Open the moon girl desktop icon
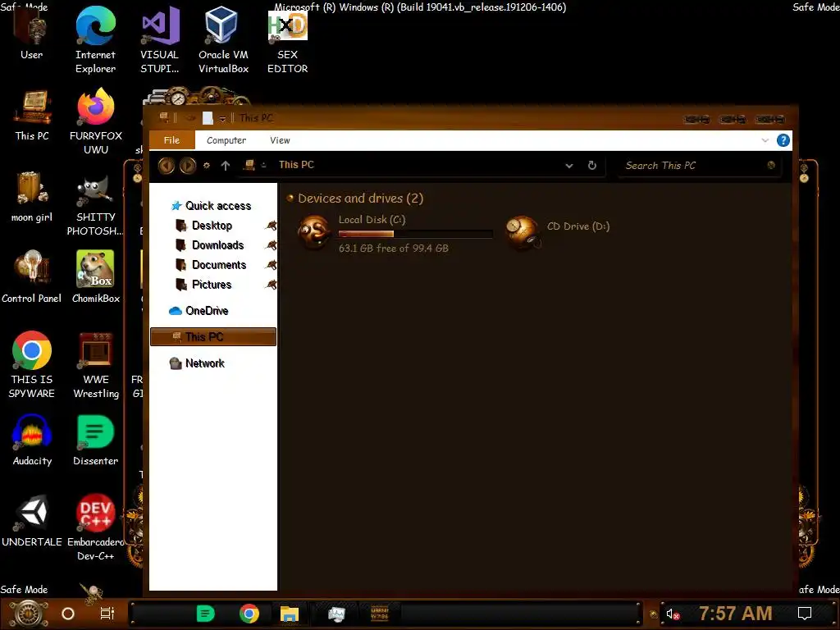Screen dimensions: 840x630 pos(32,197)
